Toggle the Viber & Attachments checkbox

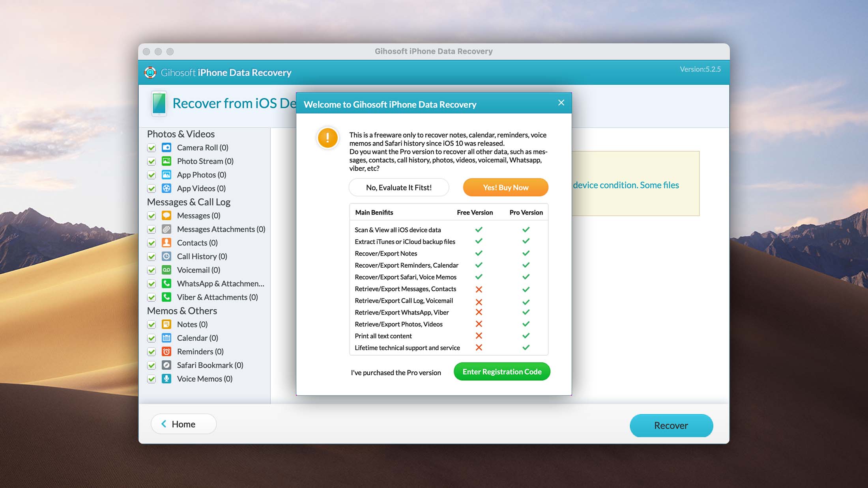(x=152, y=298)
